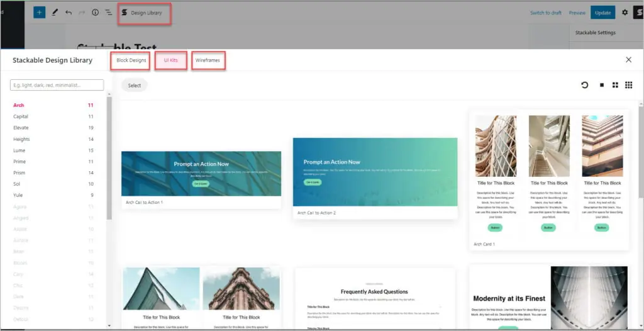Click Switch to draft link
644x331 pixels.
tap(546, 13)
